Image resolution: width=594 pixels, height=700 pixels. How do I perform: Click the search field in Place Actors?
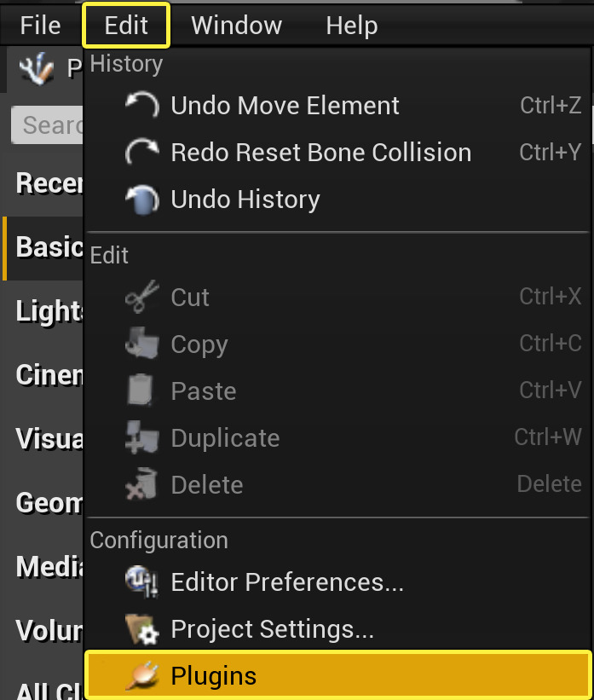(x=47, y=124)
